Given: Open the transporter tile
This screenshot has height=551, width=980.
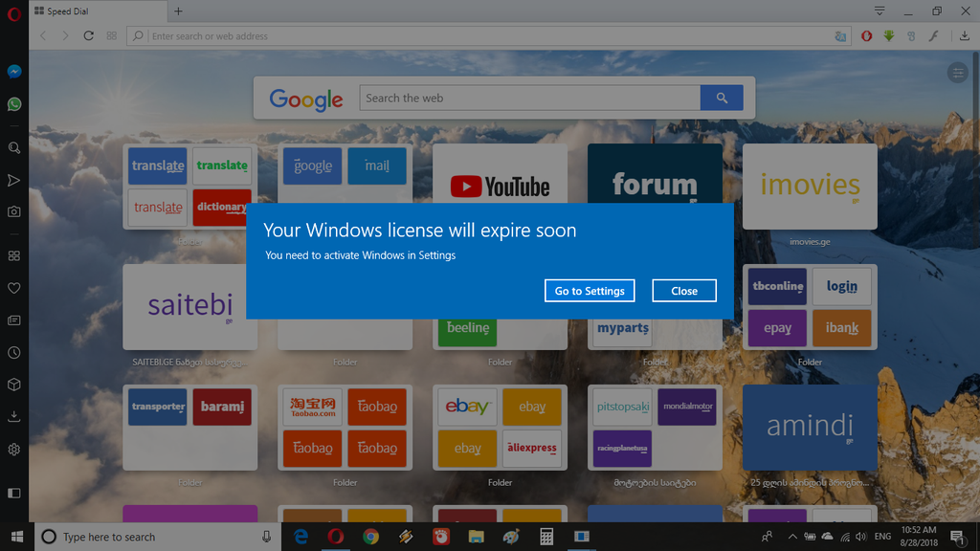Looking at the screenshot, I should pyautogui.click(x=158, y=407).
